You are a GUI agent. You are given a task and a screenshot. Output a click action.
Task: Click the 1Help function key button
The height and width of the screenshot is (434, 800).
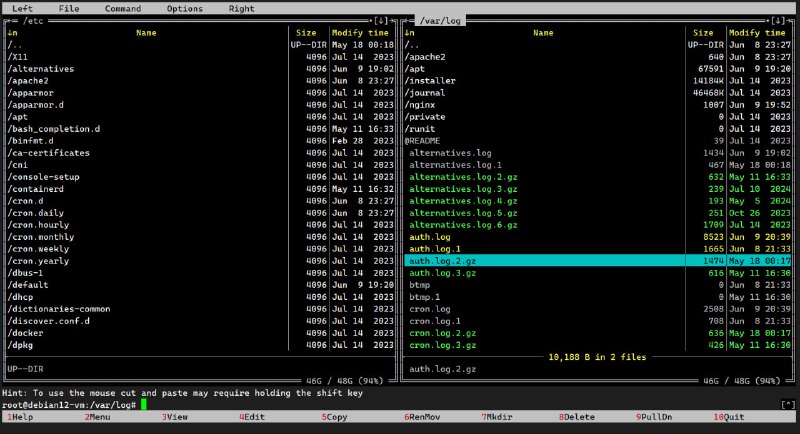20,417
